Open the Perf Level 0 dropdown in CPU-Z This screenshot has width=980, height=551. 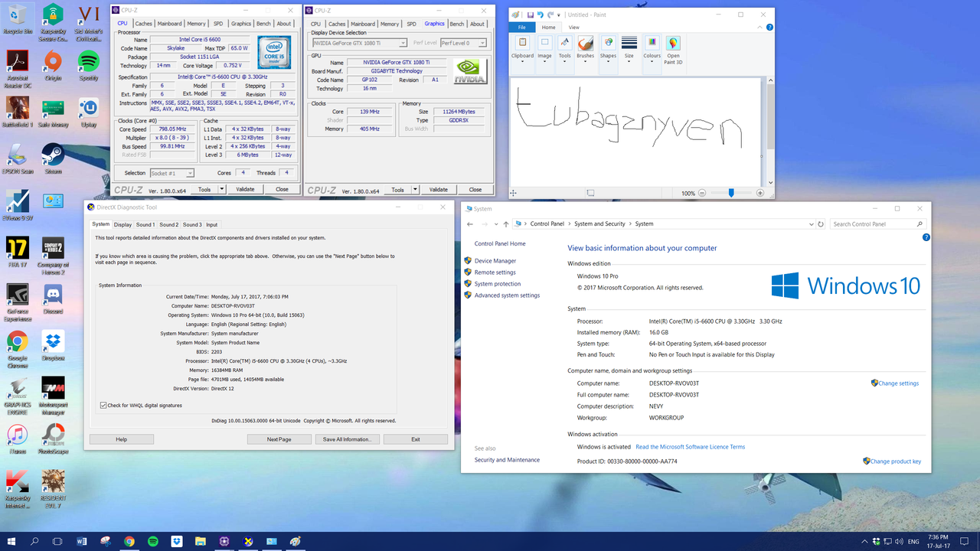point(463,43)
